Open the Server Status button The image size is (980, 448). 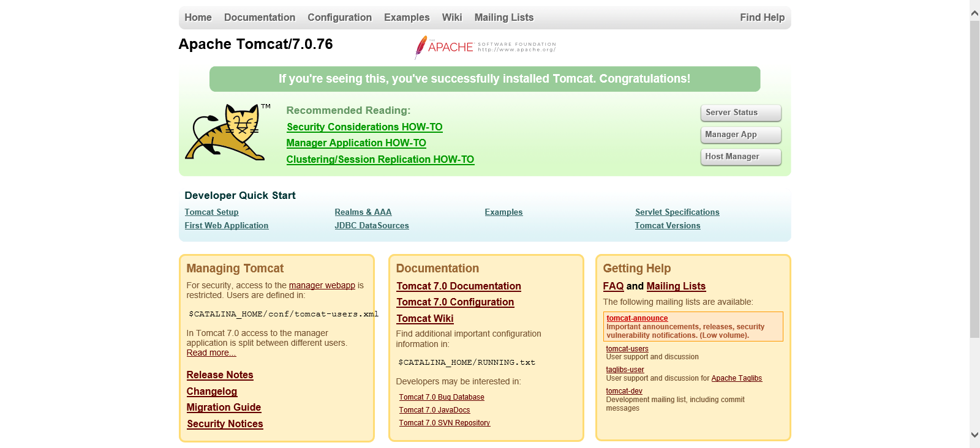click(x=740, y=113)
